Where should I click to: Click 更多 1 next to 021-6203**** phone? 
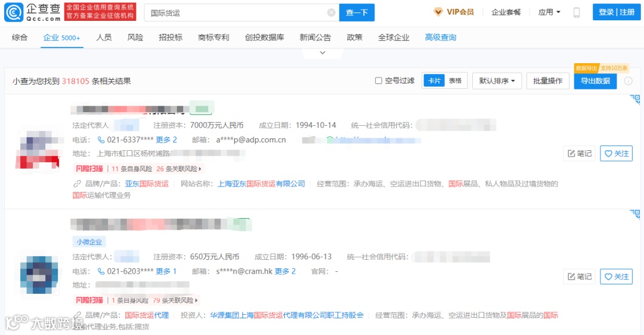coord(166,271)
